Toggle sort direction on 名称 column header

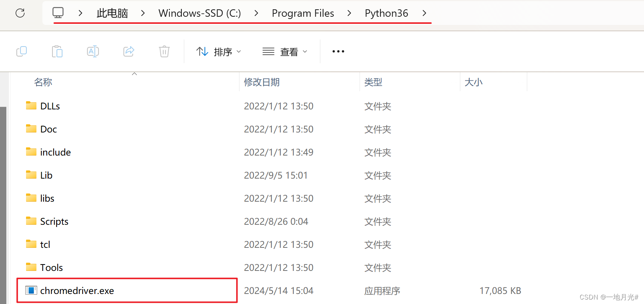pyautogui.click(x=43, y=82)
